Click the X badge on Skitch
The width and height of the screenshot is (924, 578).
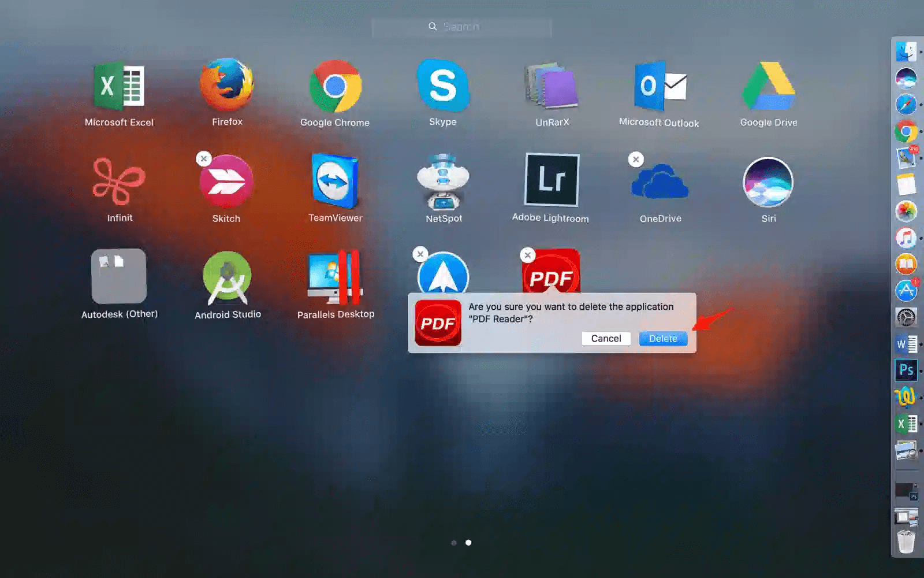click(204, 159)
